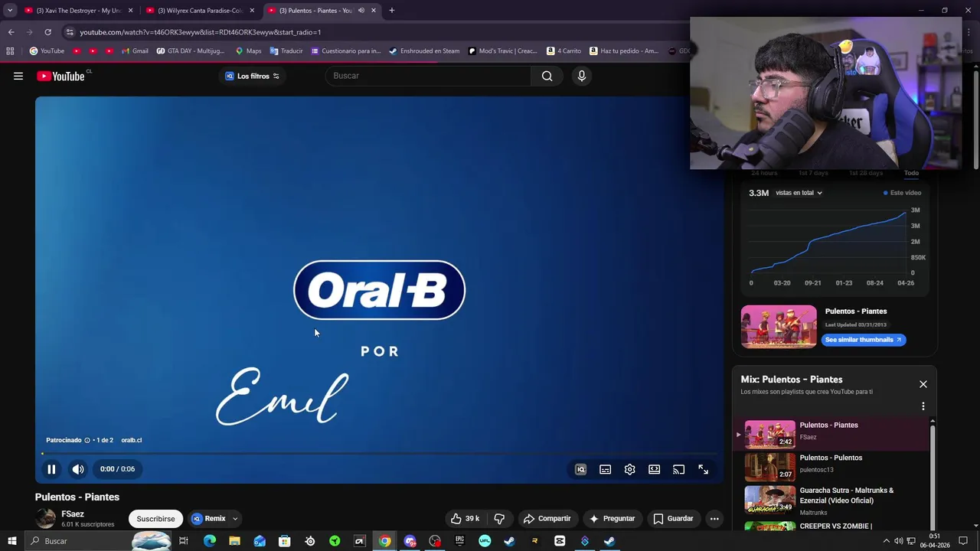Mute the Pulentos tab audio icon

pyautogui.click(x=361, y=11)
